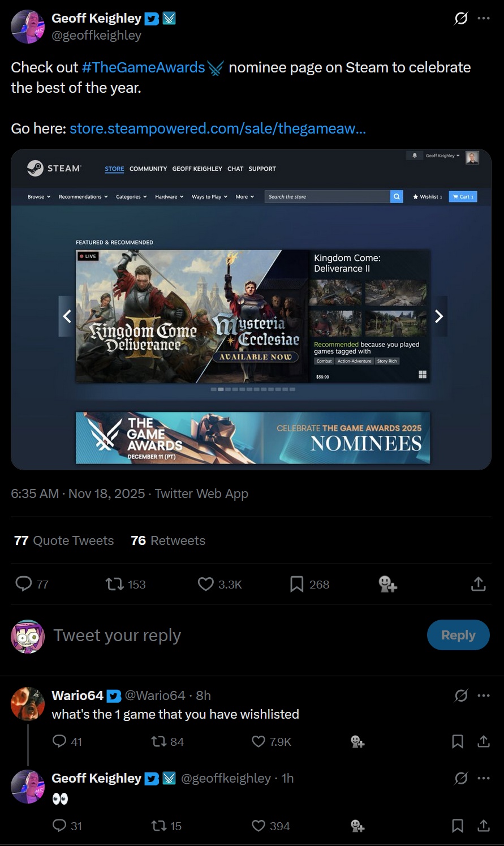View the 77 Quote Tweets
The width and height of the screenshot is (504, 846).
tap(64, 540)
